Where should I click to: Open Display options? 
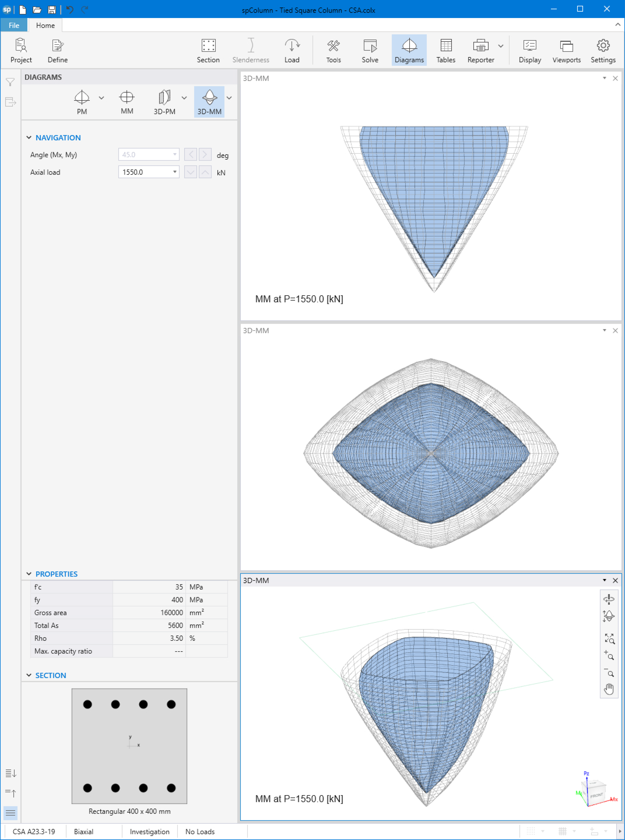[x=530, y=50]
